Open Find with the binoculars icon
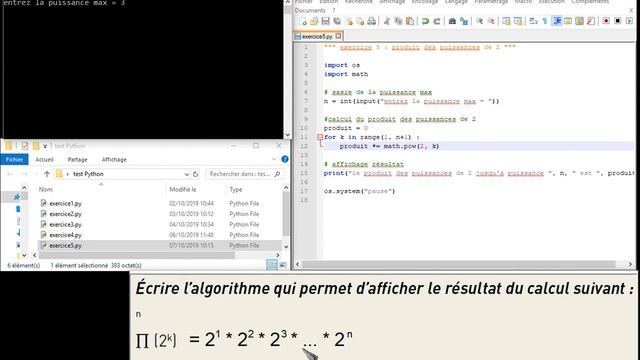The height and width of the screenshot is (360, 640). pyautogui.click(x=452, y=21)
